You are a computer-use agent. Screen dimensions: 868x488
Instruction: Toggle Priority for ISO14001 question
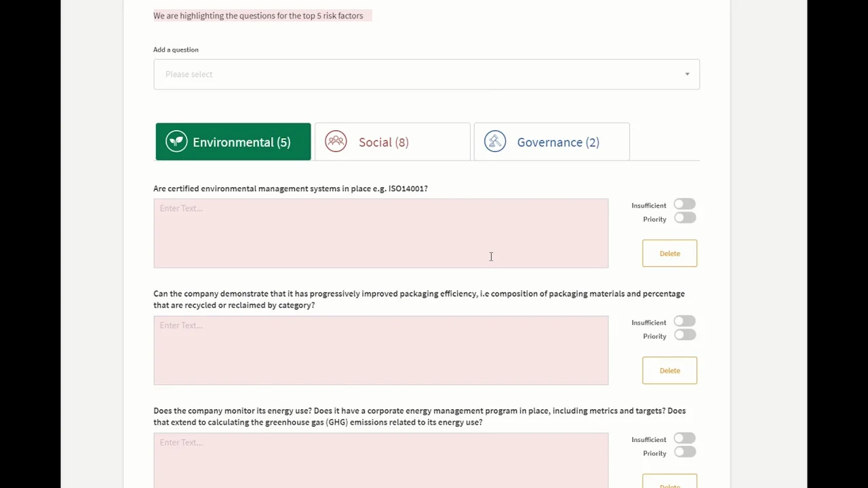(684, 218)
